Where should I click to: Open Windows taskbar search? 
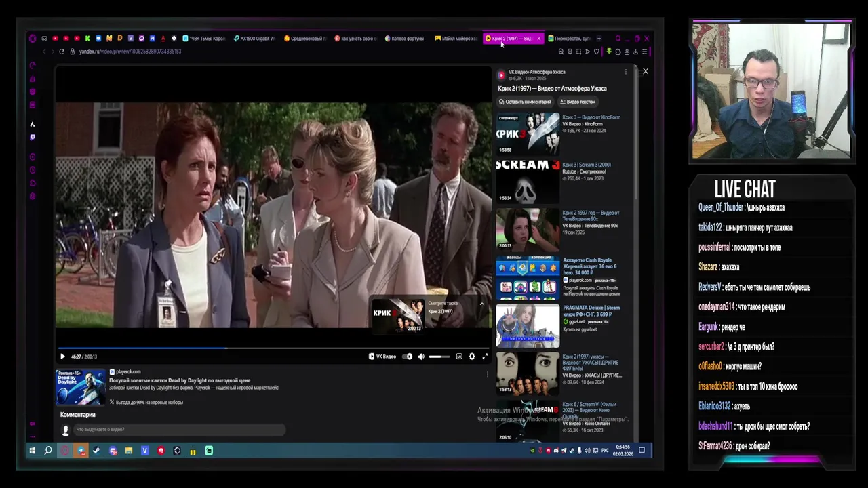click(48, 451)
